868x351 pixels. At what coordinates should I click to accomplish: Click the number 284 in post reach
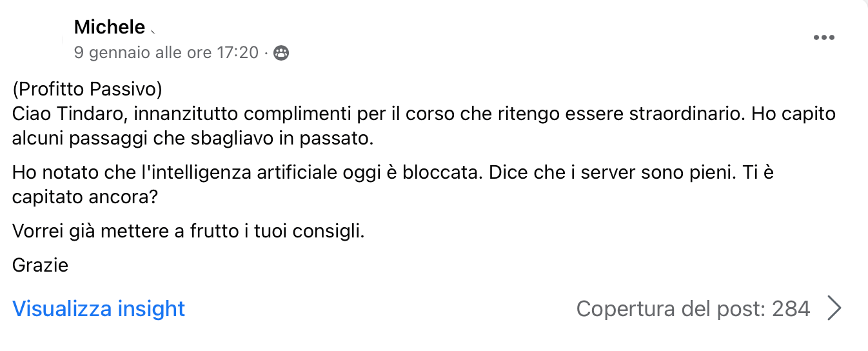click(791, 309)
